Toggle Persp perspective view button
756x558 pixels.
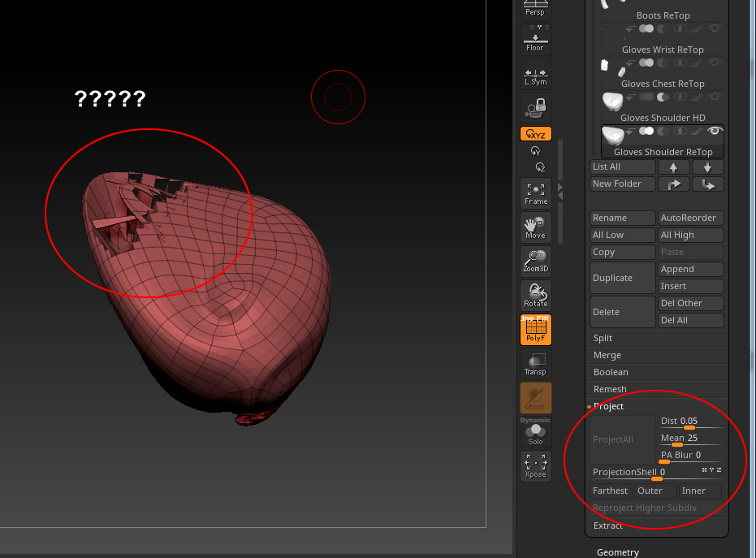click(535, 9)
